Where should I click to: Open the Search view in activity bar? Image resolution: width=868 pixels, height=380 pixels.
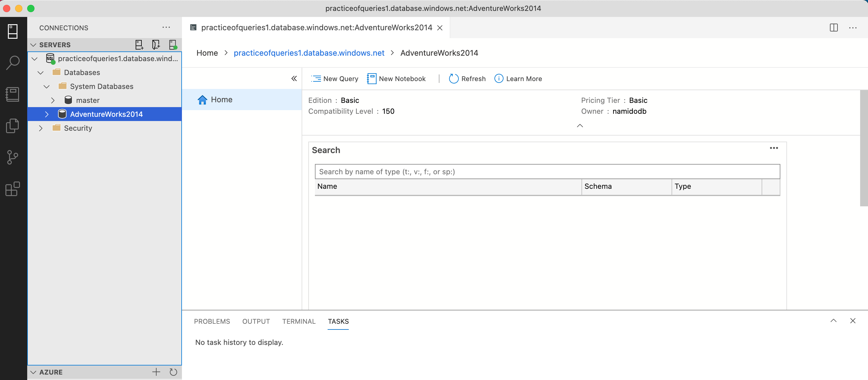tap(13, 63)
